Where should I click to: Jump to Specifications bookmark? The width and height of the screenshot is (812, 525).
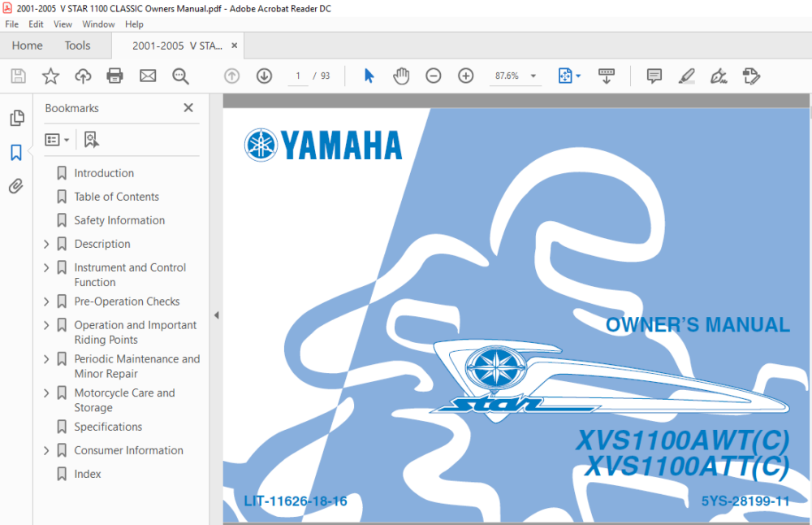pos(108,427)
